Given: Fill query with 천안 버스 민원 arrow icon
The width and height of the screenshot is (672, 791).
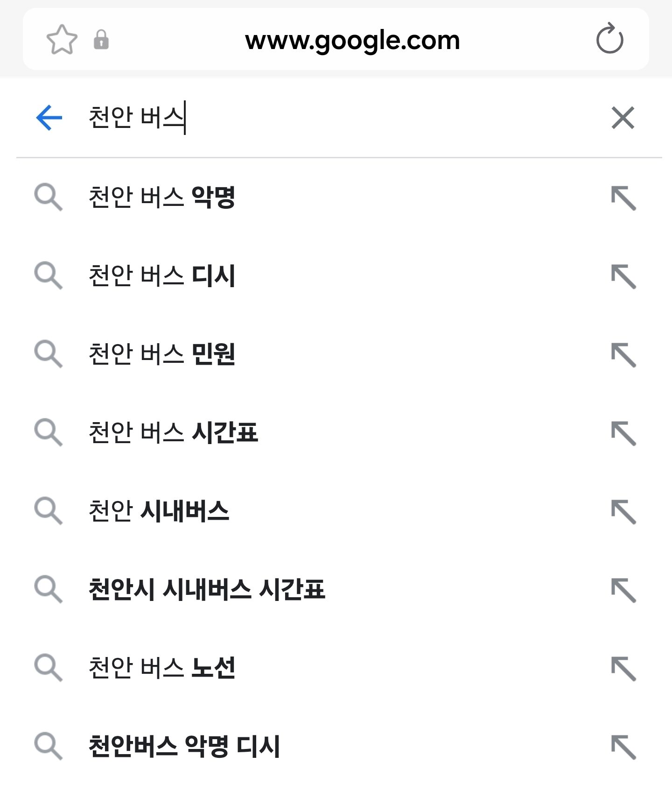Looking at the screenshot, I should coord(623,355).
